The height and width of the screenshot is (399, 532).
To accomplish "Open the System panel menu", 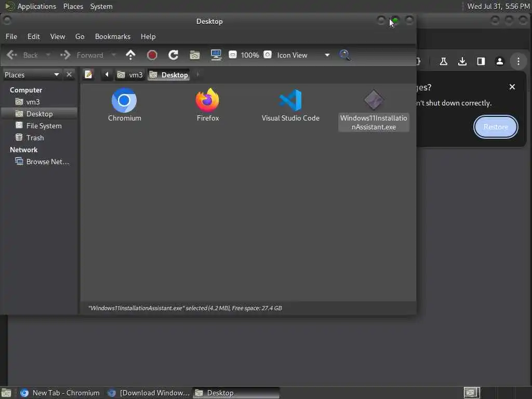I will click(x=101, y=6).
